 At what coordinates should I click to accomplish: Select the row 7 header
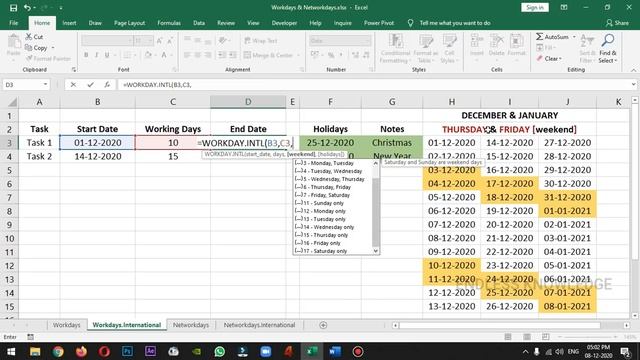9,198
